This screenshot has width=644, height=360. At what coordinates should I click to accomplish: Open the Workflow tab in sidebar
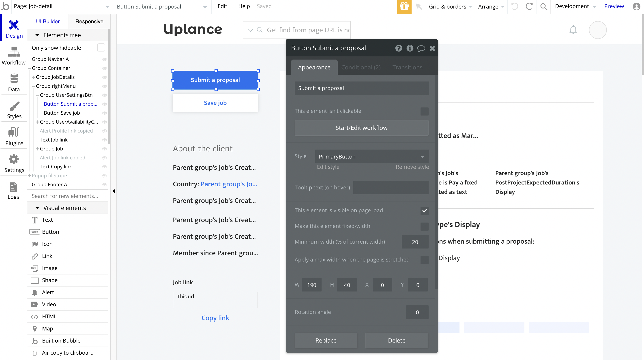(x=14, y=56)
